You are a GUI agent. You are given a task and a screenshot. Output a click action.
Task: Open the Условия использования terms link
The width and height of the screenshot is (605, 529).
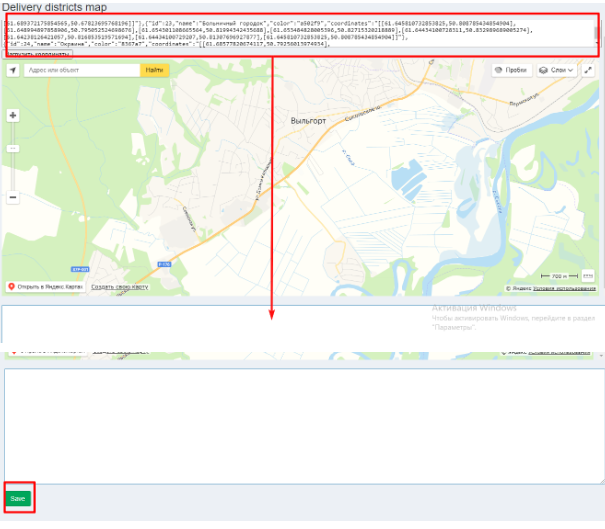click(x=564, y=288)
